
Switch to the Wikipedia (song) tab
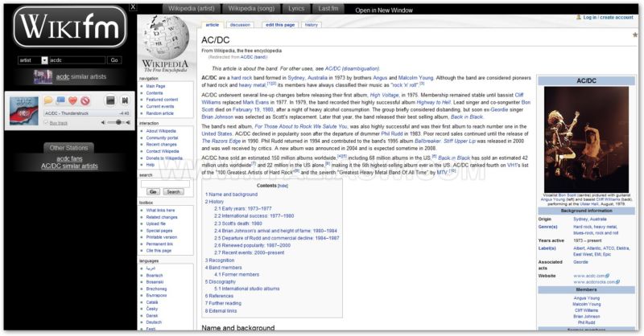(251, 9)
